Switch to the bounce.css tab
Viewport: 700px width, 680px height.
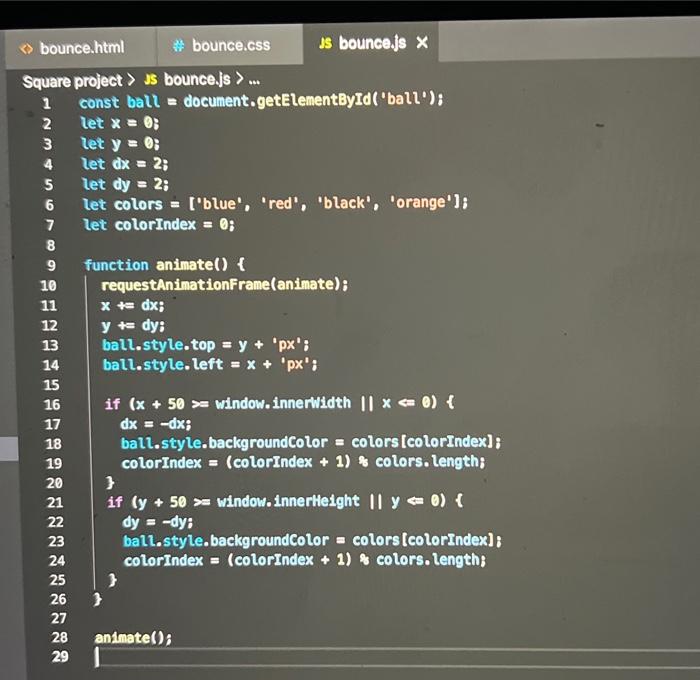pos(229,46)
